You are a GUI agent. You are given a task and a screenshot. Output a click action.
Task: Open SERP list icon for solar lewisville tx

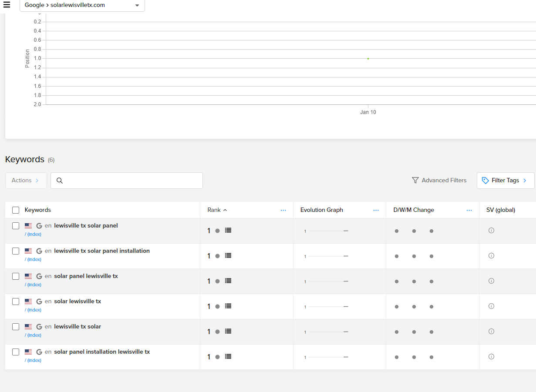click(x=228, y=306)
